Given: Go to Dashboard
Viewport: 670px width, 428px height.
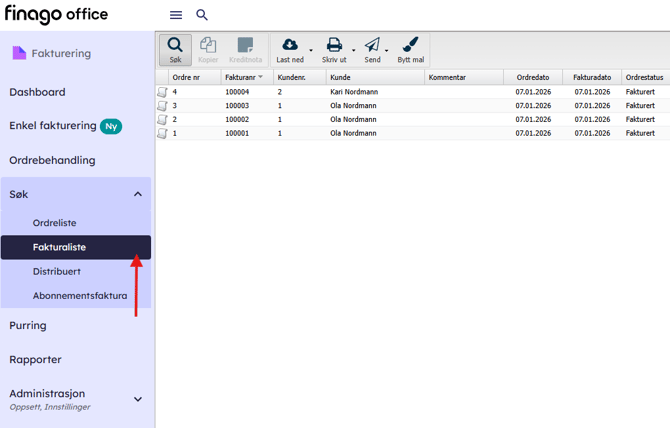Looking at the screenshot, I should 37,92.
